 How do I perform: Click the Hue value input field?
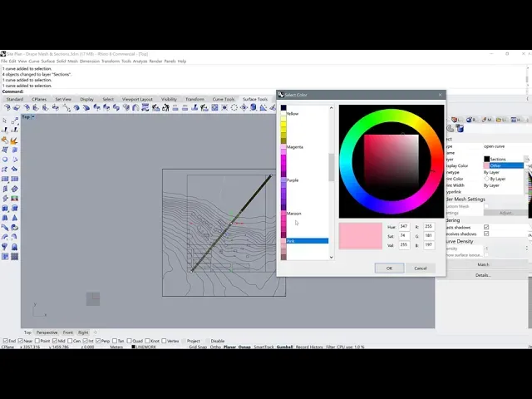click(x=404, y=226)
